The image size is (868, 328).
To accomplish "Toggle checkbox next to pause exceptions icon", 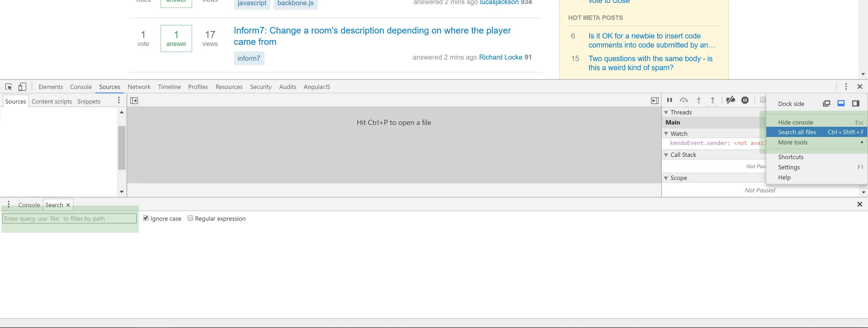I will [762, 100].
